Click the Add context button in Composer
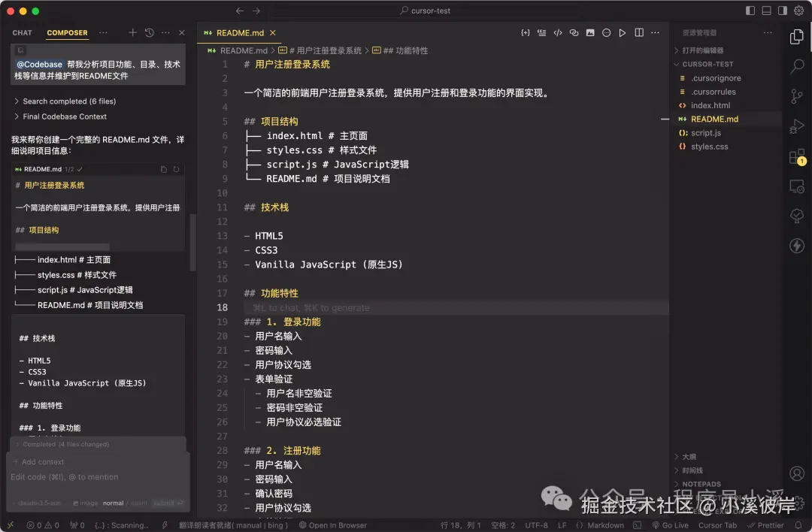The image size is (812, 532). 39,462
